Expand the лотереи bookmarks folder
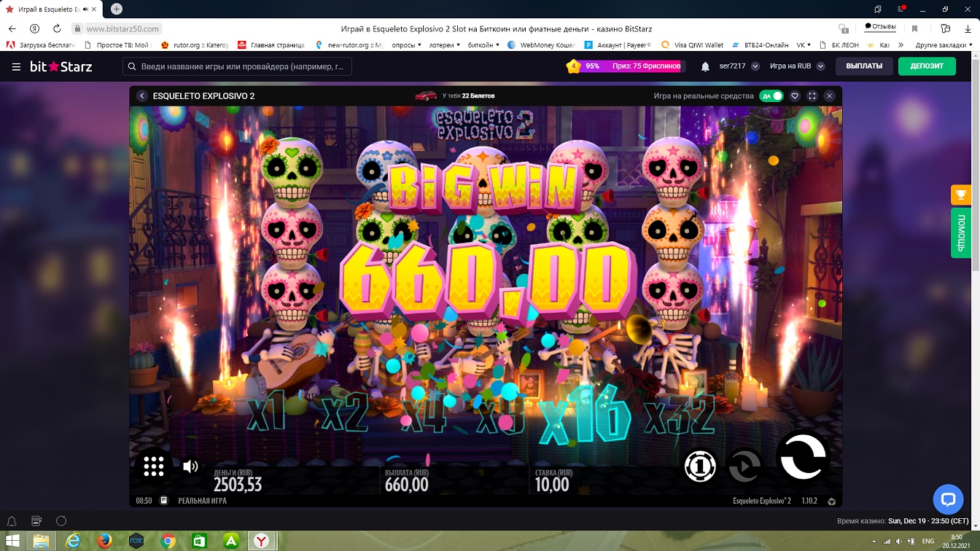 444,45
